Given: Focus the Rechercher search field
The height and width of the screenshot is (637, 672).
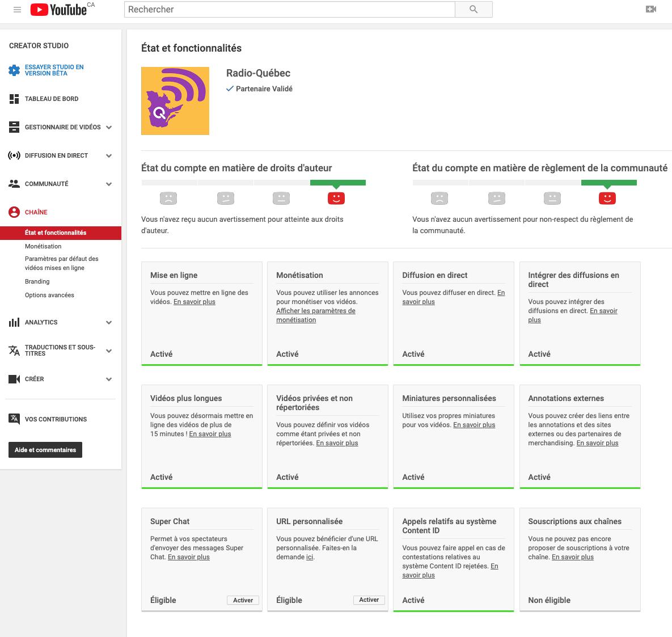Looking at the screenshot, I should 289,10.
